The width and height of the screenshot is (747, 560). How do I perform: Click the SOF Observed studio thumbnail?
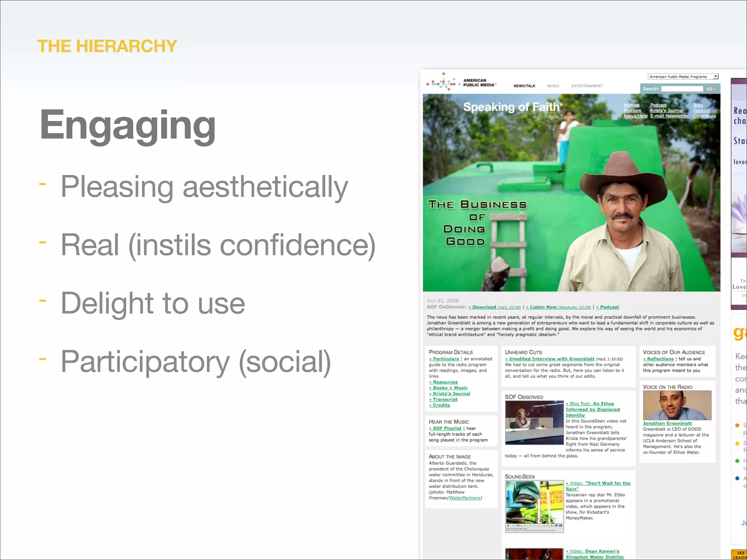[x=534, y=423]
